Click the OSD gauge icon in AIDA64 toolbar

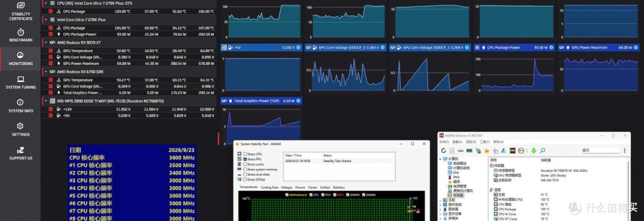pyautogui.click(x=521, y=151)
